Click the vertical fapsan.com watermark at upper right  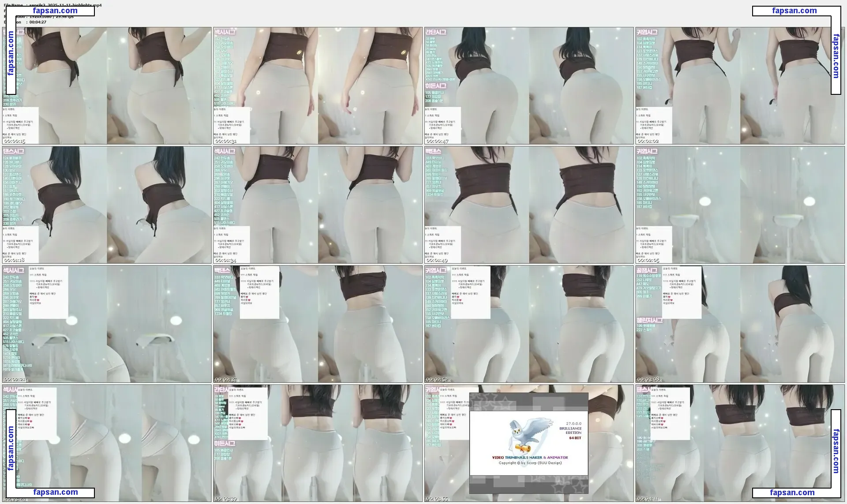coord(836,56)
